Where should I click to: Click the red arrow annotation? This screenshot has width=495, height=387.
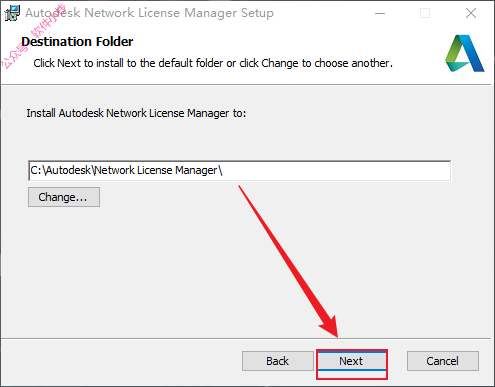[289, 262]
